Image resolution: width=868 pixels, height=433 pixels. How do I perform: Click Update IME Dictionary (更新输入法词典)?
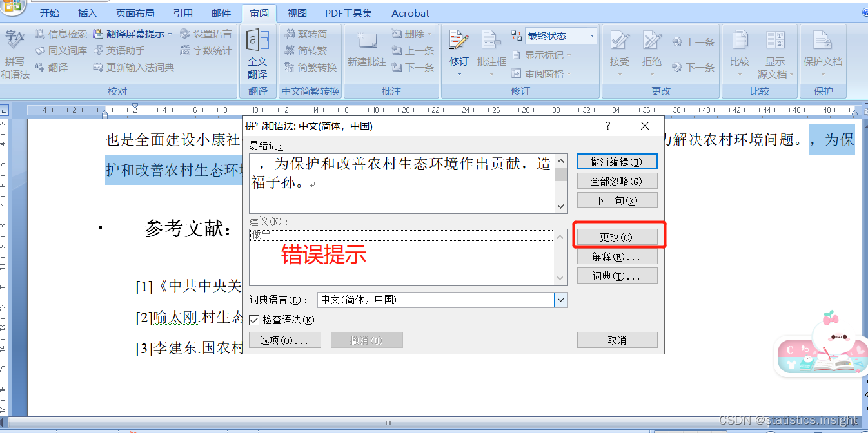coord(133,67)
